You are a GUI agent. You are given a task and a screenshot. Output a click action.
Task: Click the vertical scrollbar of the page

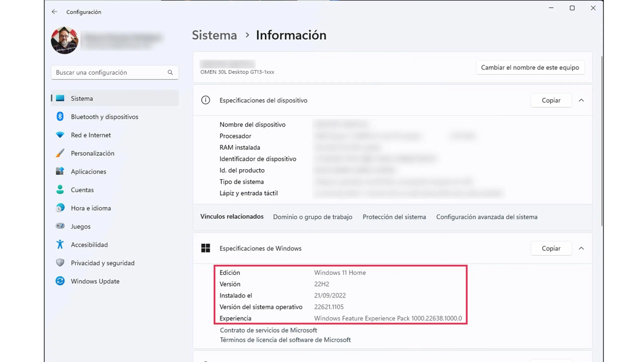[602, 141]
